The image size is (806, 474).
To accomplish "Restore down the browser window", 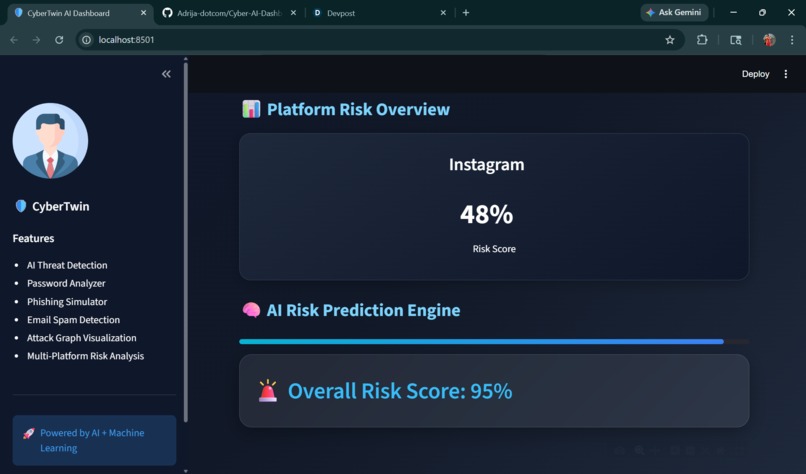I will [x=762, y=12].
